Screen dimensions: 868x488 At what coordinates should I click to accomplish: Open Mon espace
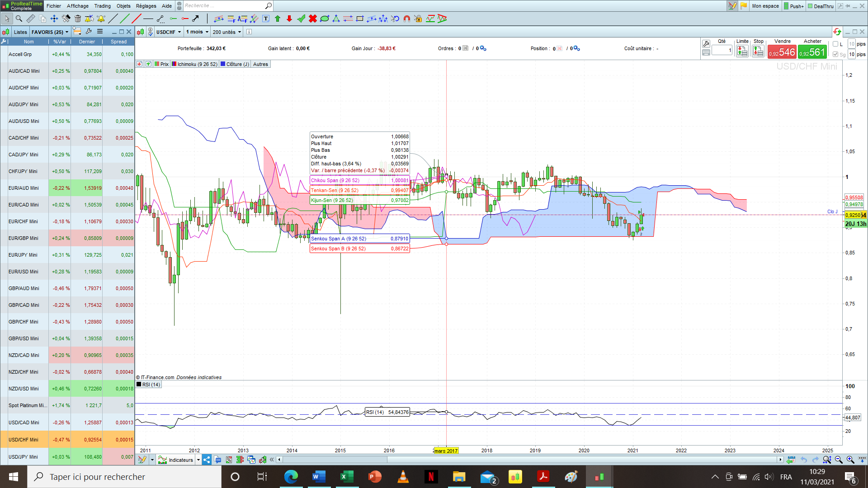pos(765,6)
